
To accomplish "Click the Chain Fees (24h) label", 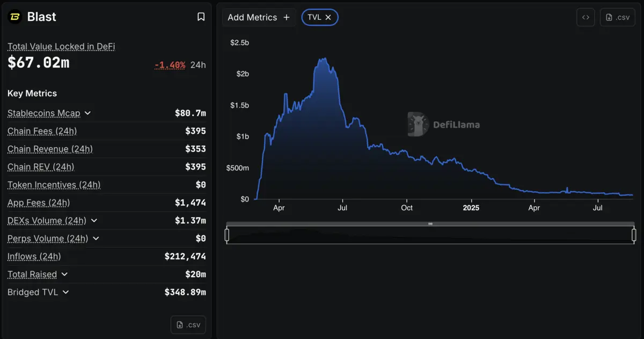I will (x=42, y=131).
